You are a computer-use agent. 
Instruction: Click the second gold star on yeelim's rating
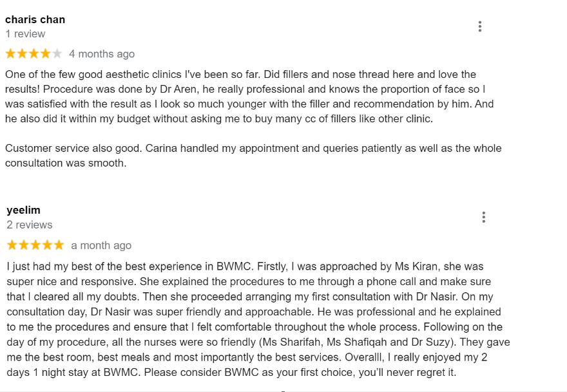24,245
